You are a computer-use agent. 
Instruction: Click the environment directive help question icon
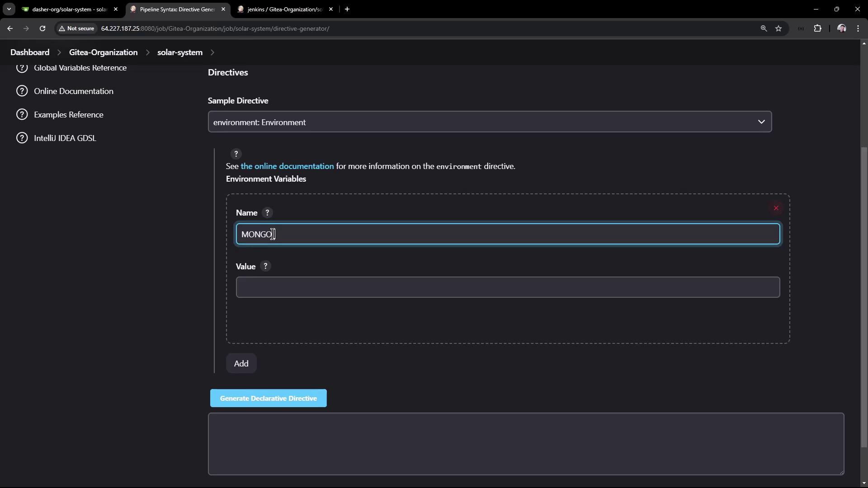point(236,154)
